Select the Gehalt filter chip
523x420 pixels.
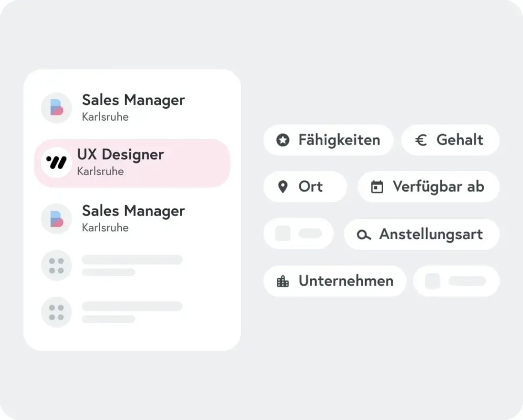(450, 140)
